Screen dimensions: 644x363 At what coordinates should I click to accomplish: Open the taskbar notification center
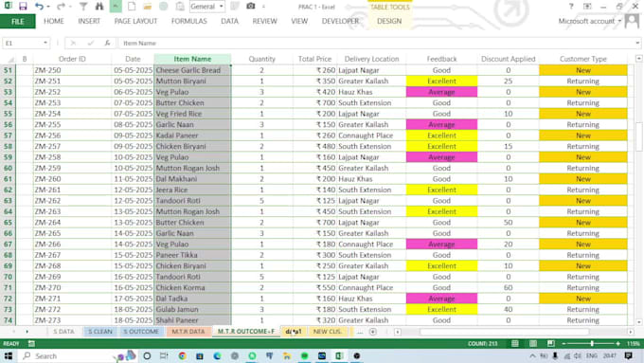(629, 356)
